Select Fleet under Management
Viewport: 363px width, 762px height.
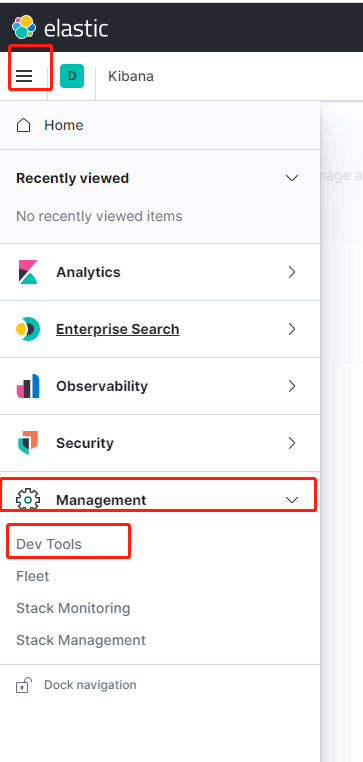33,576
